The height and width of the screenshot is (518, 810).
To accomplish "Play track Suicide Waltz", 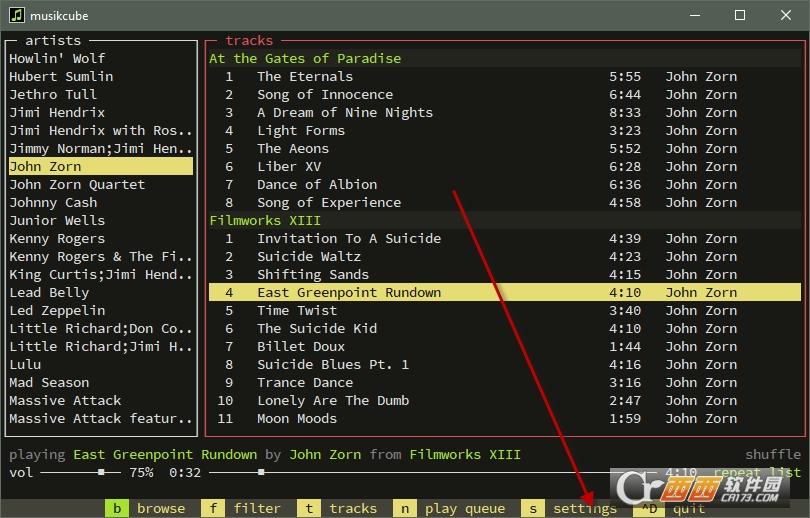I will (x=505, y=257).
